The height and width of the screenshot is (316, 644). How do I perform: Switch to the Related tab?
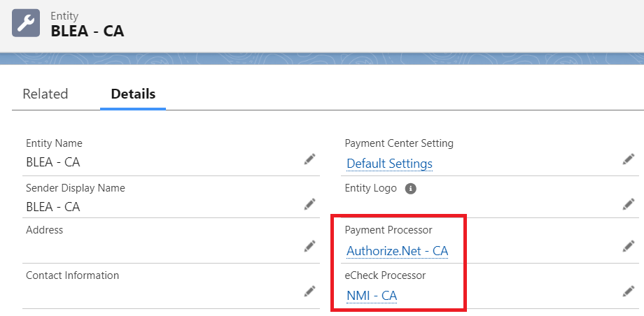[45, 94]
